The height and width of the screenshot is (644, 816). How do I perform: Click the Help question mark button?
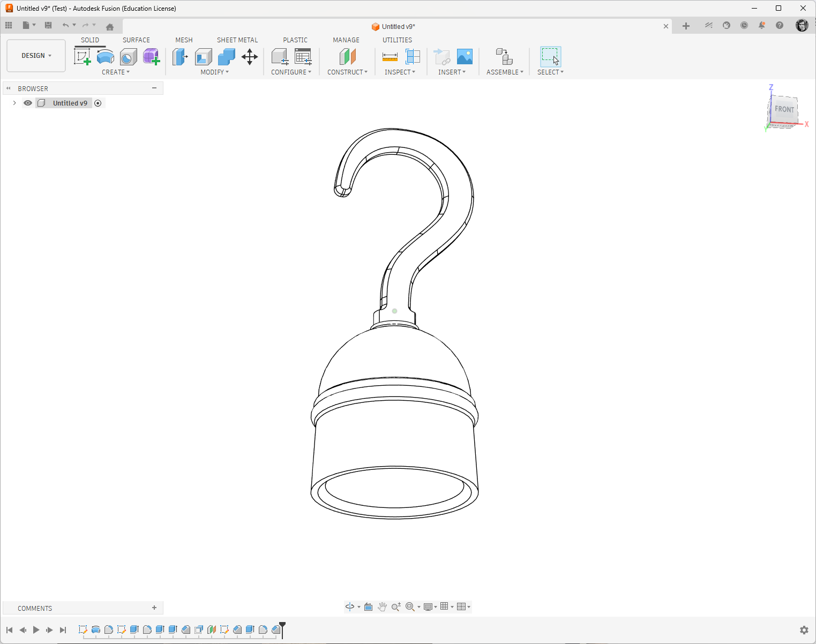pyautogui.click(x=780, y=25)
